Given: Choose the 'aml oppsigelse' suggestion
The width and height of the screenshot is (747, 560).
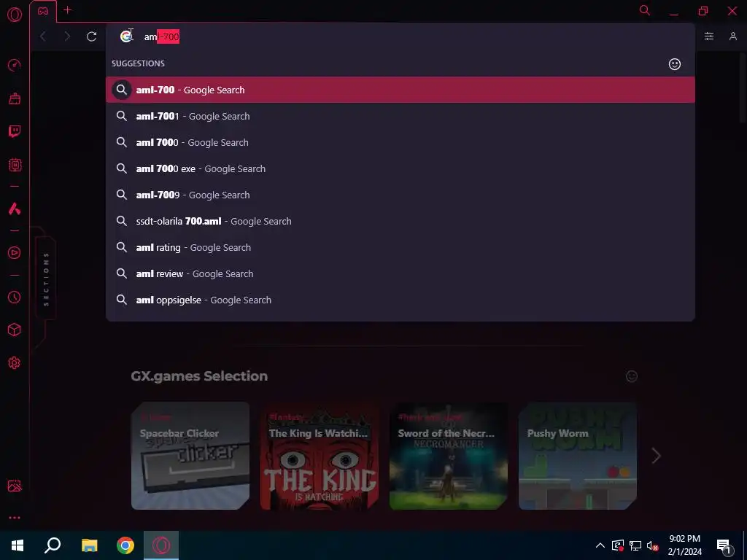Looking at the screenshot, I should [400, 300].
